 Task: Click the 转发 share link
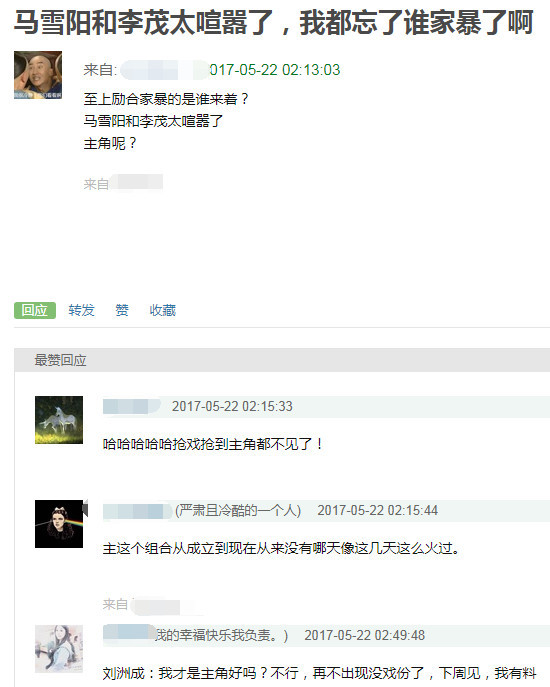(x=82, y=310)
